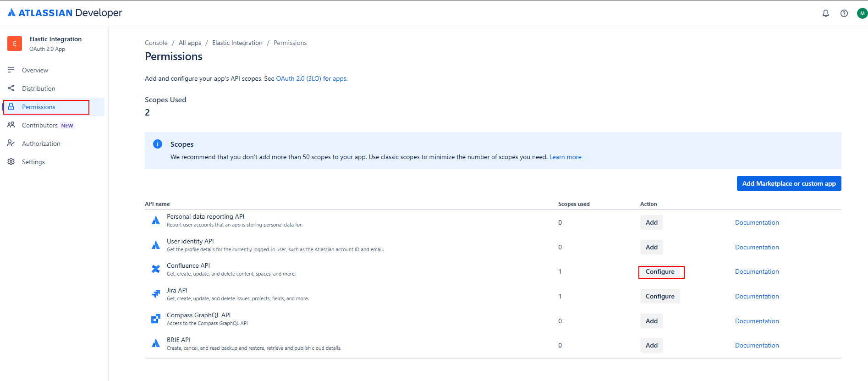Screen dimensions: 868x381
Task: Open the user profile avatar
Action: pos(862,13)
